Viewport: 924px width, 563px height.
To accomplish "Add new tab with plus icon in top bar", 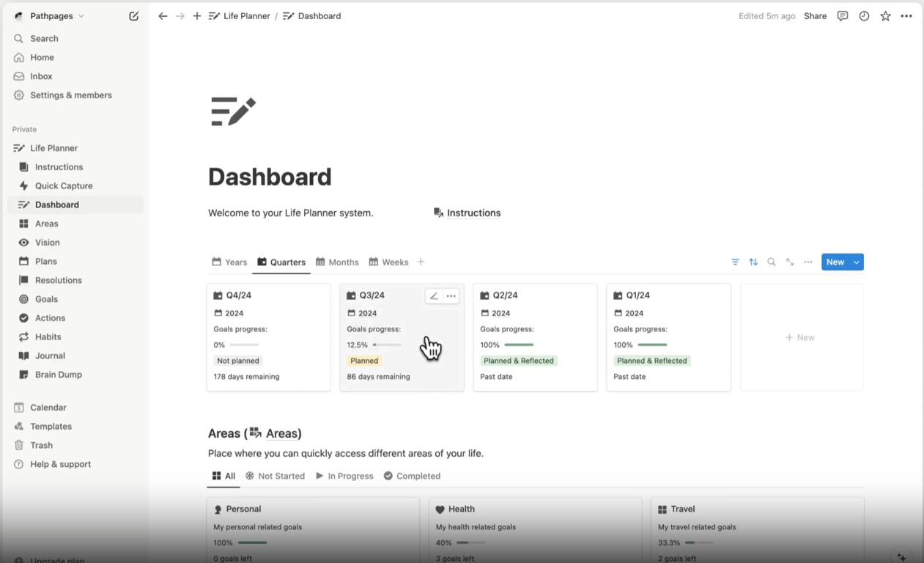I will pos(197,15).
